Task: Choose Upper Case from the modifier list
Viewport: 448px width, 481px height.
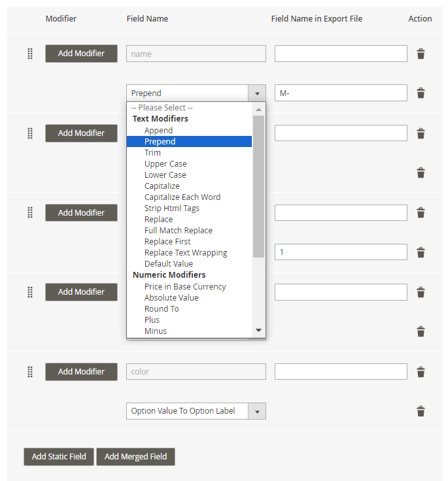Action: click(x=165, y=164)
